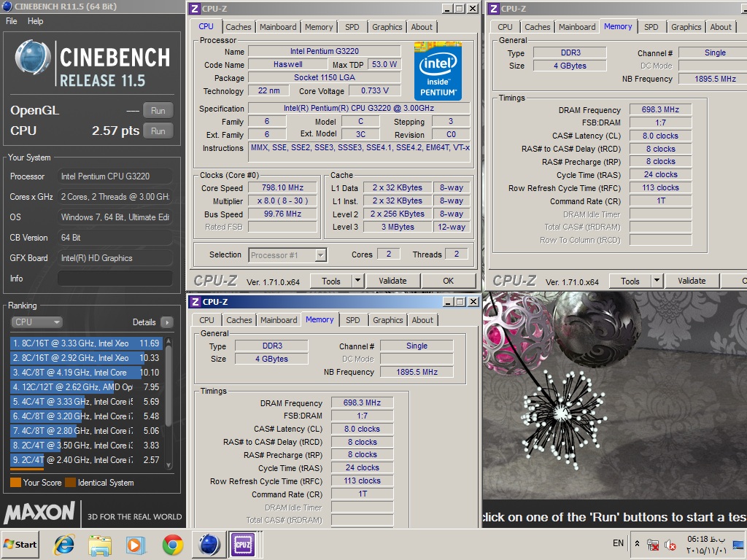
Task: Open Cinebench Help menu
Action: click(x=35, y=21)
